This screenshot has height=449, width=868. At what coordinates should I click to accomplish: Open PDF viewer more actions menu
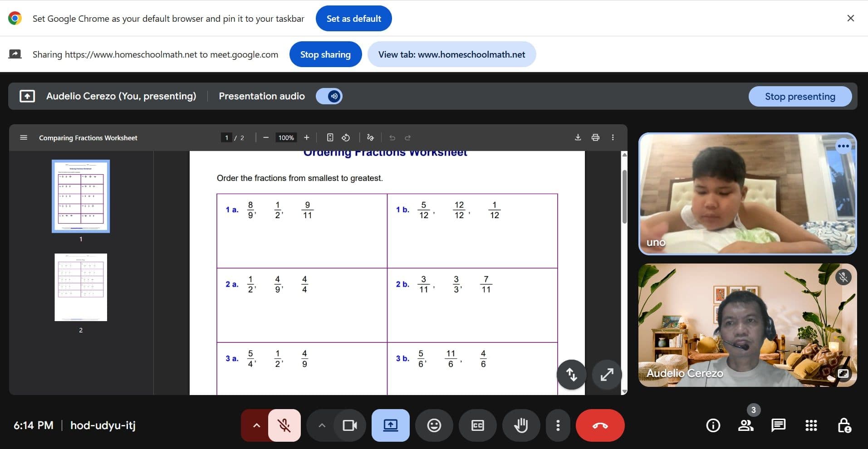click(613, 137)
